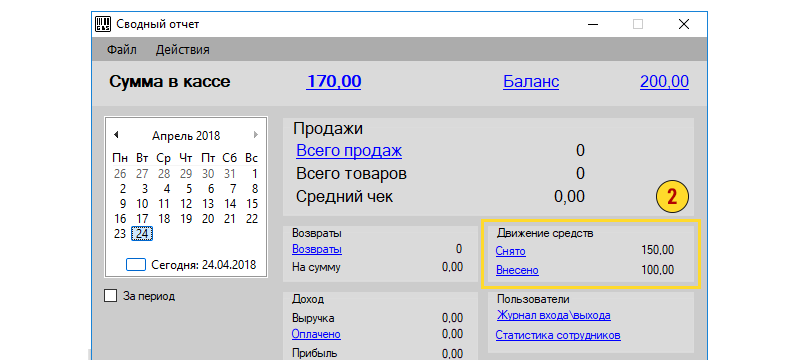
Task: Open the Действия menu
Action: coord(183,50)
